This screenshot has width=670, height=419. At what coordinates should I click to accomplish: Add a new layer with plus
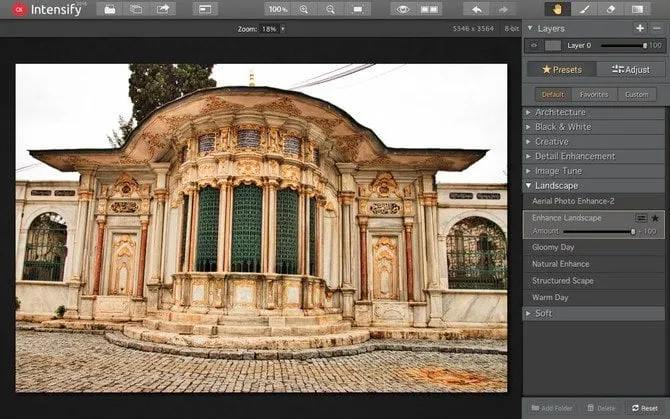coord(639,28)
